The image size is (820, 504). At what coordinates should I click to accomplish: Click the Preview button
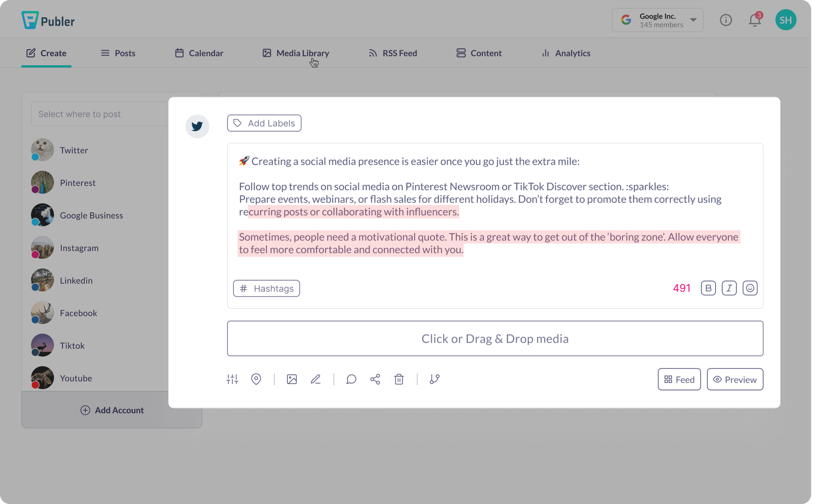click(734, 379)
